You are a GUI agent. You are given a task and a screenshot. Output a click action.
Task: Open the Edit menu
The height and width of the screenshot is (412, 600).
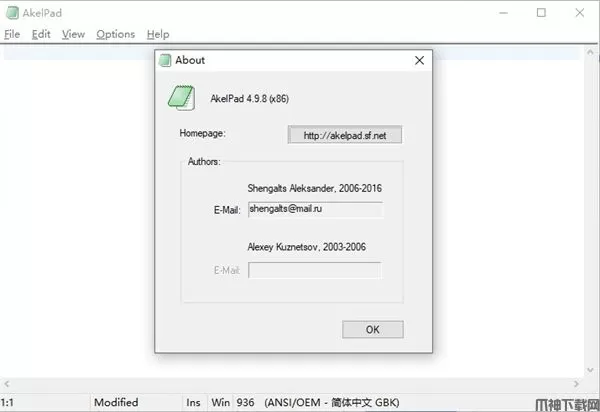click(41, 34)
